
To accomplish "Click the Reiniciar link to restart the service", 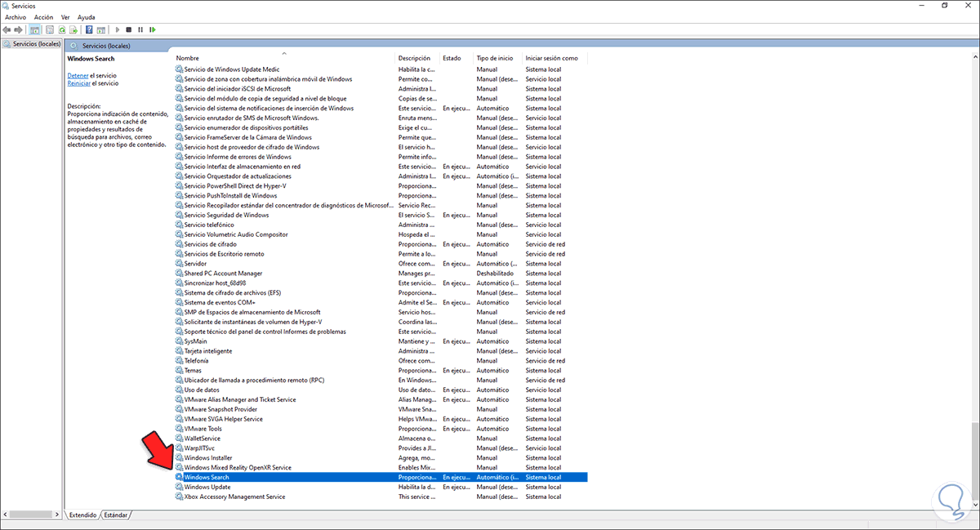I will pyautogui.click(x=79, y=83).
